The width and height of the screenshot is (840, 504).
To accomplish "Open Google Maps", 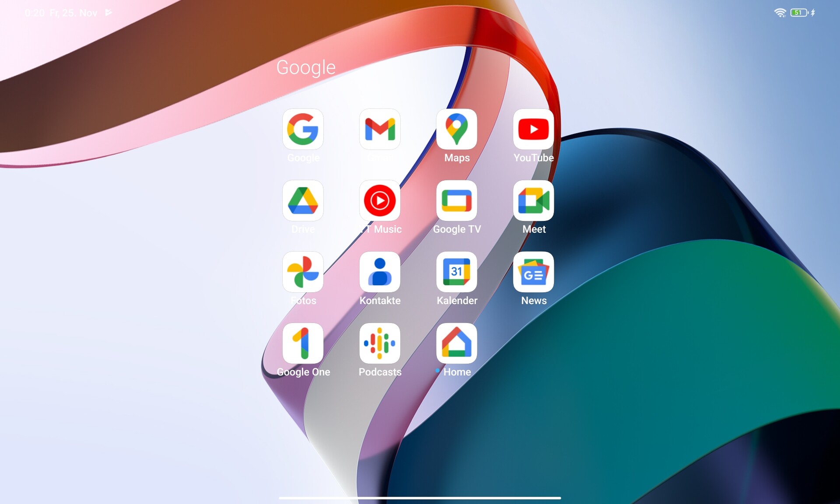I will 456,129.
